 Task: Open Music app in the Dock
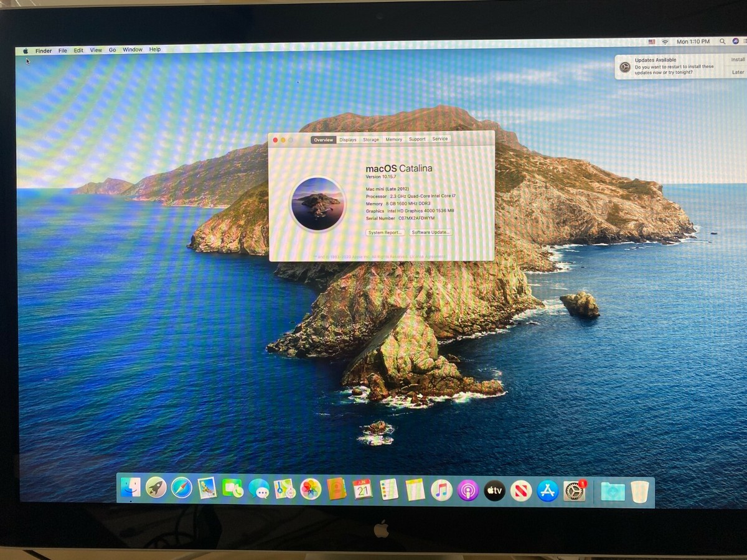pos(441,490)
